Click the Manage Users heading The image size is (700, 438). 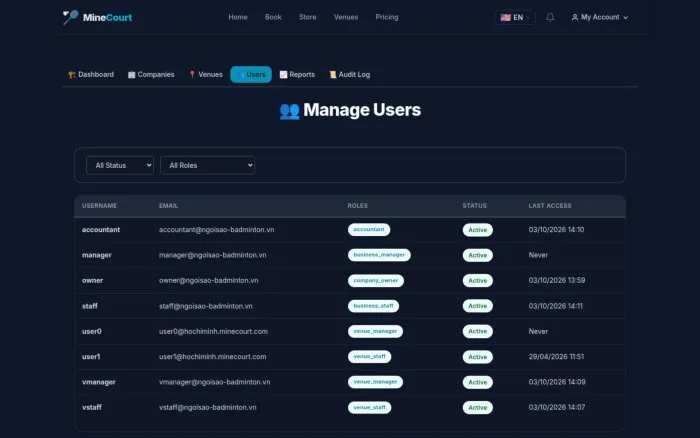point(362,110)
